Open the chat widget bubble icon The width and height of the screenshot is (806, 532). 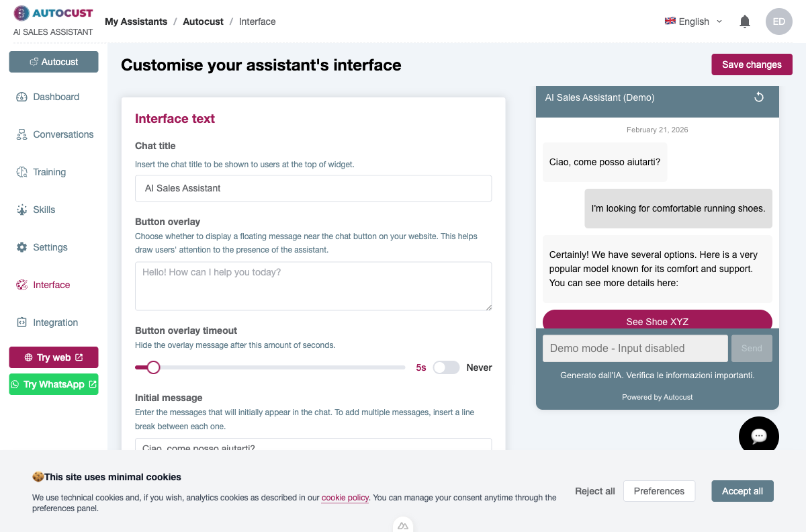[x=759, y=435]
